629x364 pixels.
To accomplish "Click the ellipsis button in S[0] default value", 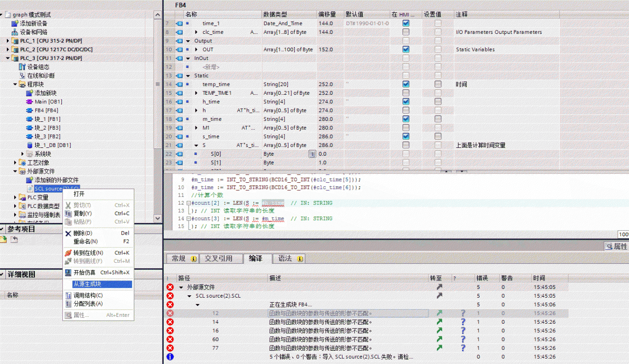I will (312, 153).
